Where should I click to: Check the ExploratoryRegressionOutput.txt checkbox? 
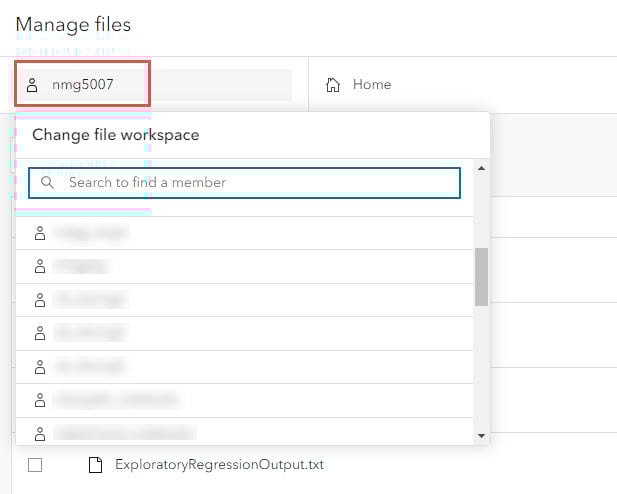(35, 465)
